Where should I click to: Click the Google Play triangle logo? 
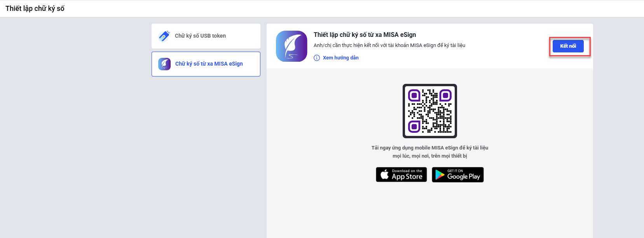pyautogui.click(x=440, y=175)
